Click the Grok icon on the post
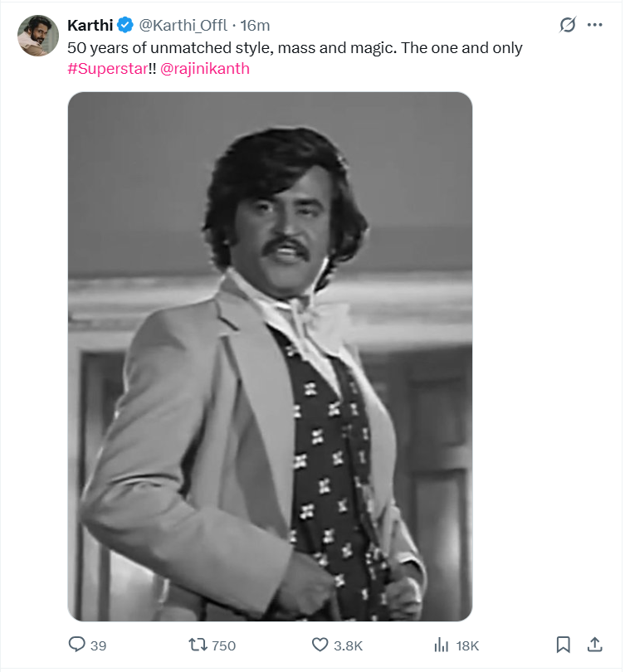This screenshot has height=672, width=625. [568, 25]
